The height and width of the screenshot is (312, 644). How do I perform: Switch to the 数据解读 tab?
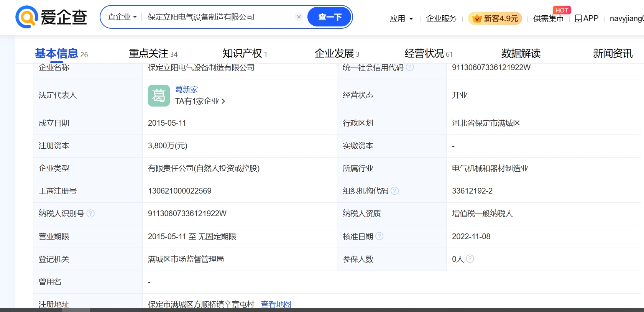[521, 53]
